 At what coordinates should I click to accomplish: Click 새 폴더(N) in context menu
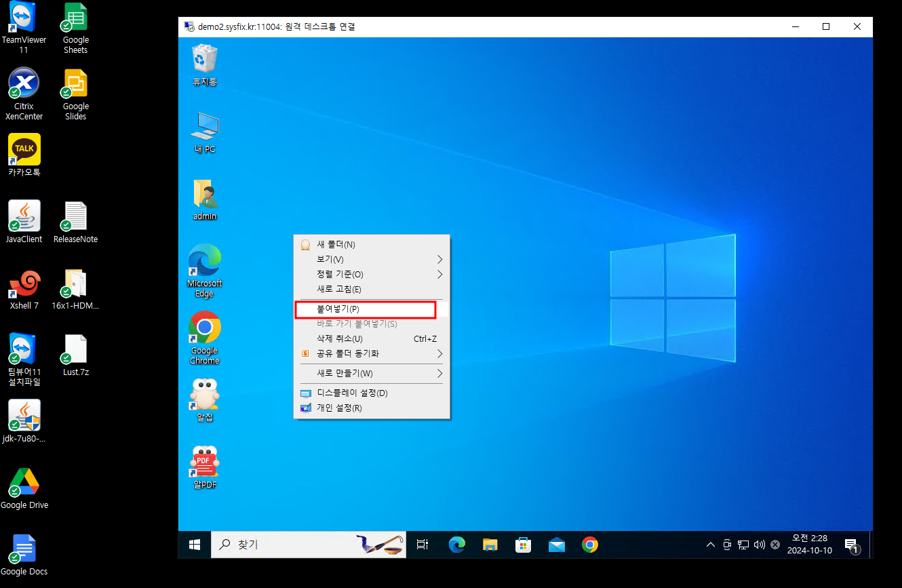(x=336, y=245)
